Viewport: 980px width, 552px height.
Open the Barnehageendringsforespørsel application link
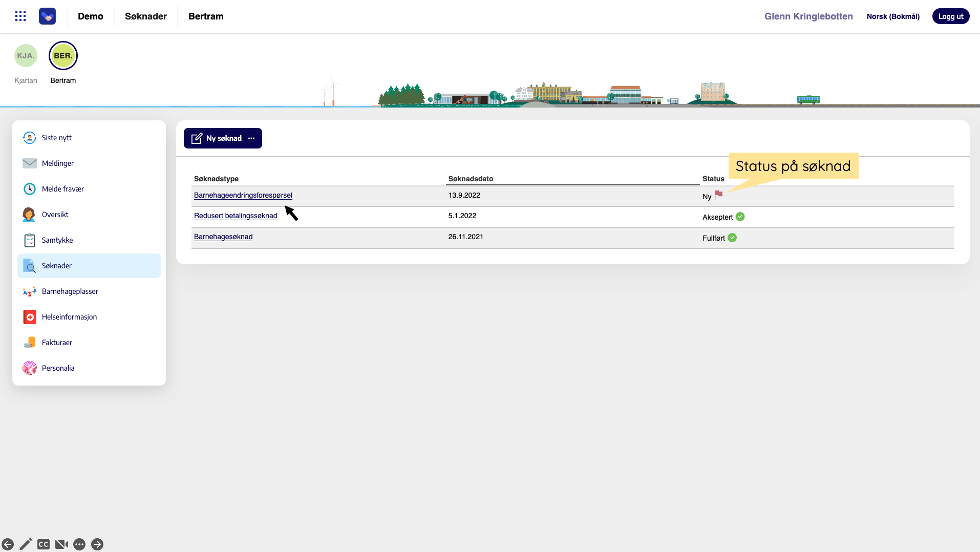(243, 195)
